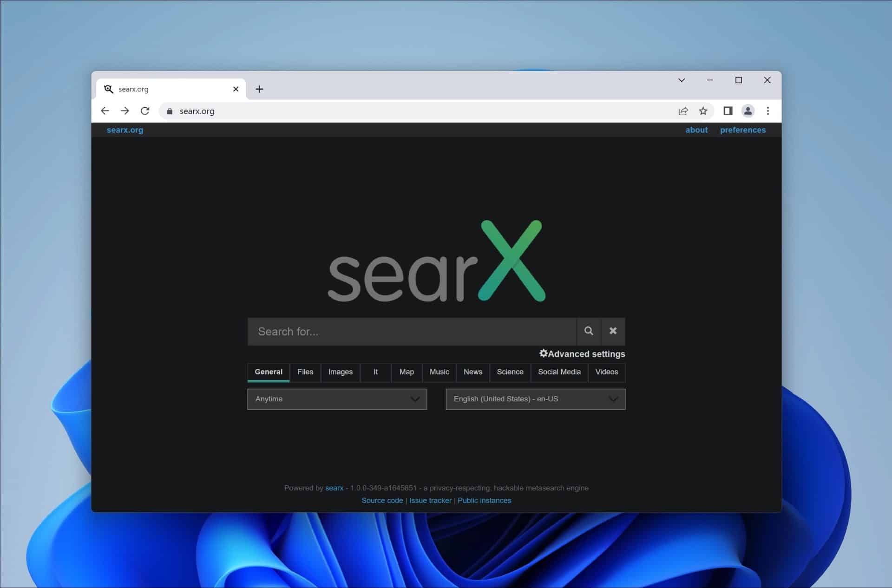Open the Anytime time range dropdown

coord(337,399)
